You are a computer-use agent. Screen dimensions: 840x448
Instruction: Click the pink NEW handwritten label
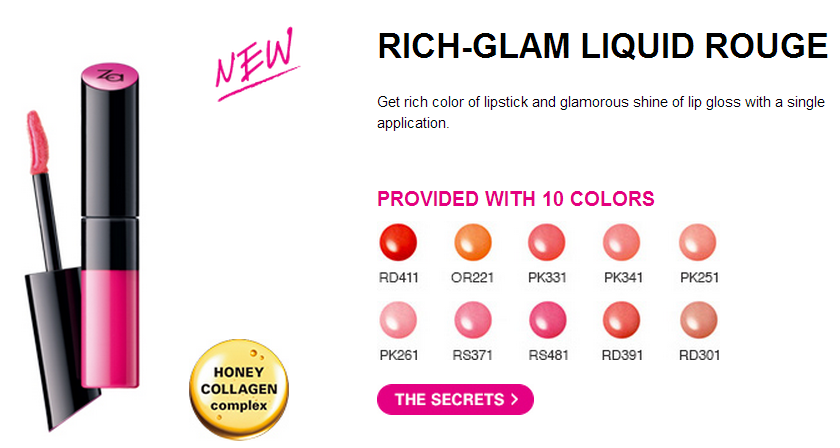point(257,64)
